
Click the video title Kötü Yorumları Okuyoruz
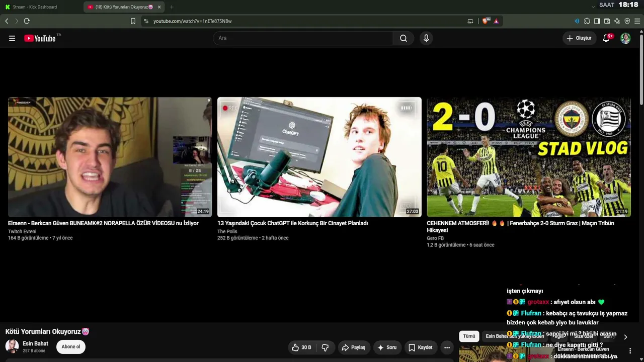coord(47,332)
